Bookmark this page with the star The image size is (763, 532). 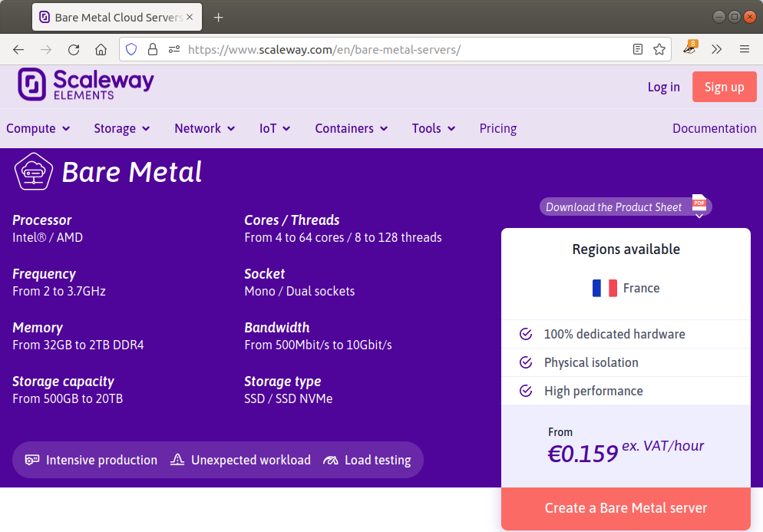659,50
